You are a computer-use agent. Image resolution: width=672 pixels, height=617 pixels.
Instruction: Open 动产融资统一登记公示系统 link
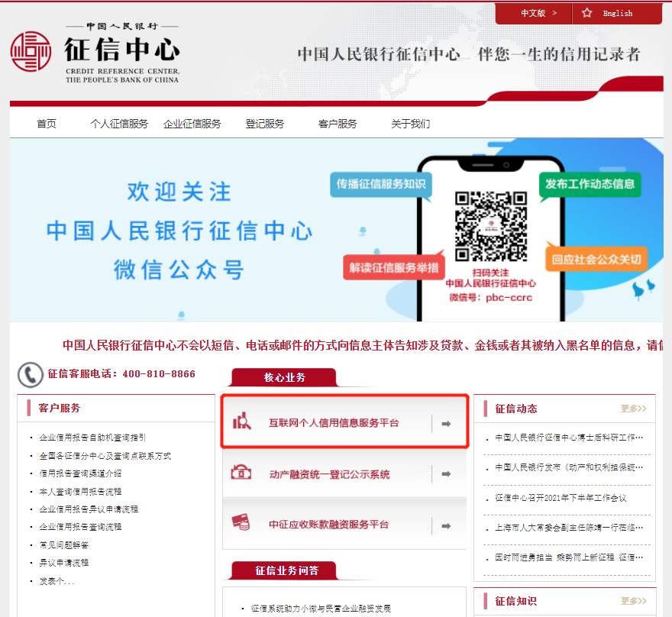pos(330,474)
